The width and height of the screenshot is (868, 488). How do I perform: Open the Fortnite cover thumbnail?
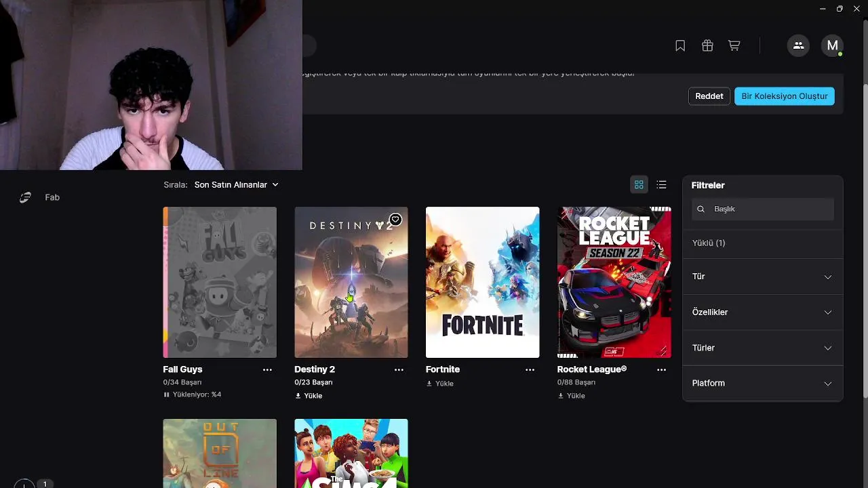[x=482, y=282]
